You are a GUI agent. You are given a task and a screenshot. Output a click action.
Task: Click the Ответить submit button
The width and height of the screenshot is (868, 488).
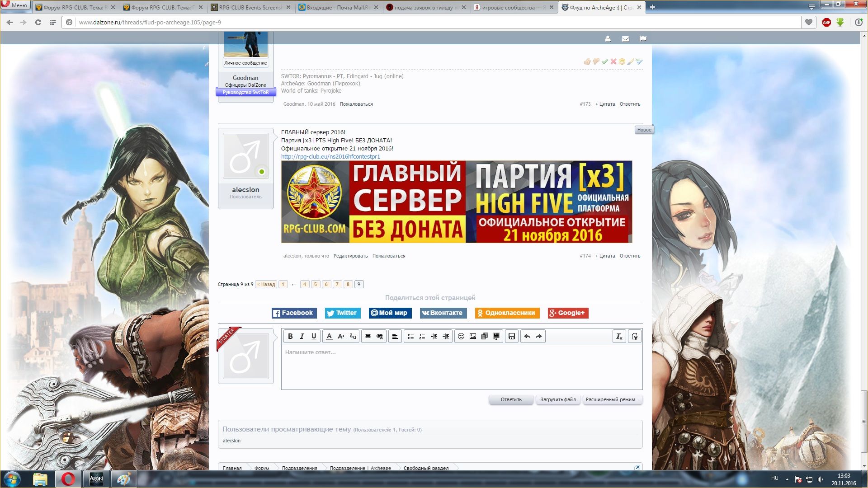coord(511,399)
